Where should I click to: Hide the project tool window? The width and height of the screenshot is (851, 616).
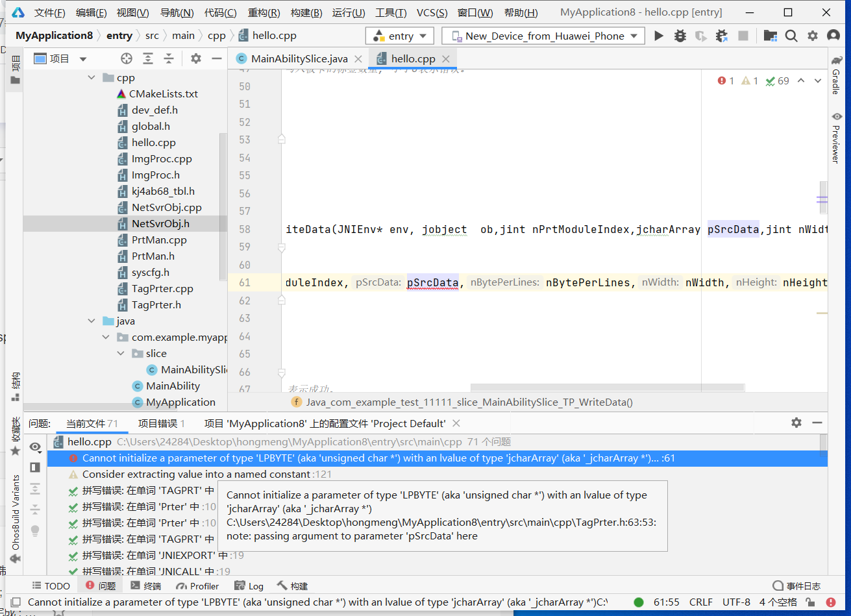pyautogui.click(x=217, y=59)
